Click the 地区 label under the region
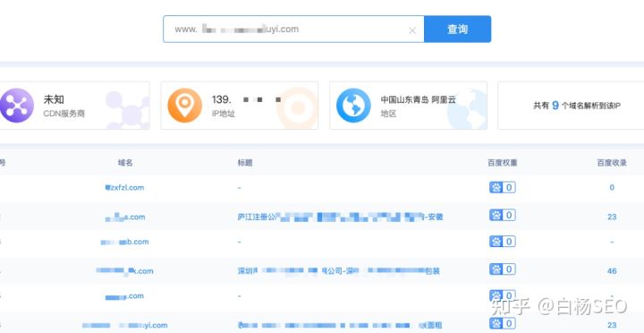The width and height of the screenshot is (644, 333). (x=388, y=114)
